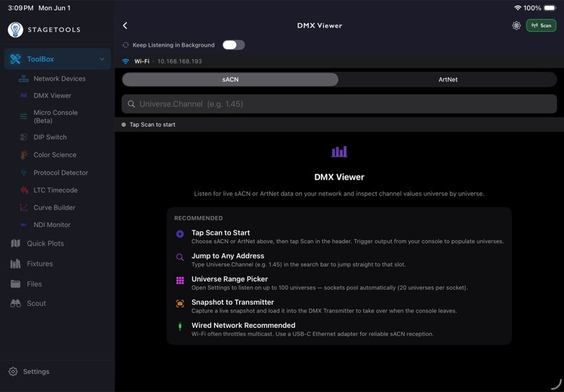Click the Wi-Fi 10.168.168.193 address
Viewport: 564px width, 392px height.
[180, 61]
